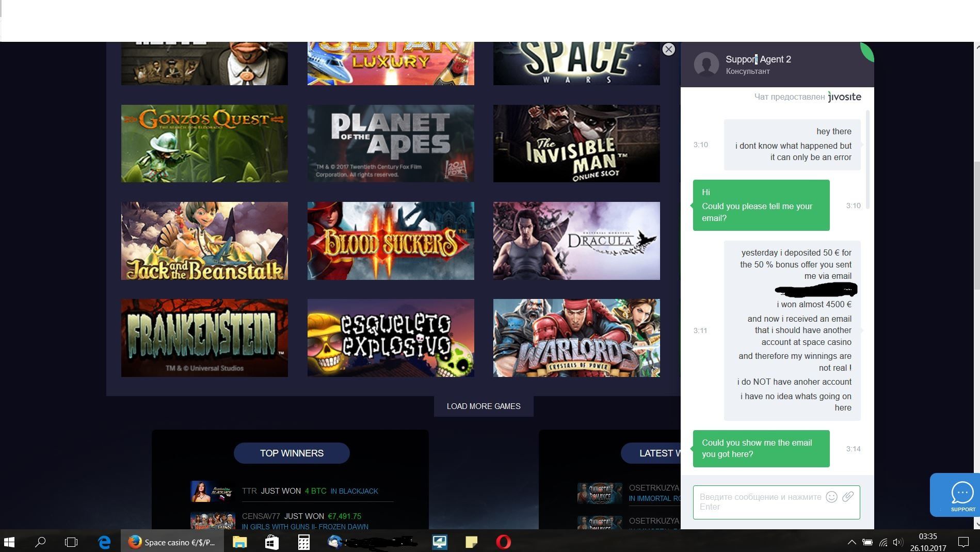This screenshot has width=980, height=552.
Task: Open the Calculator from the taskbar
Action: click(x=303, y=542)
